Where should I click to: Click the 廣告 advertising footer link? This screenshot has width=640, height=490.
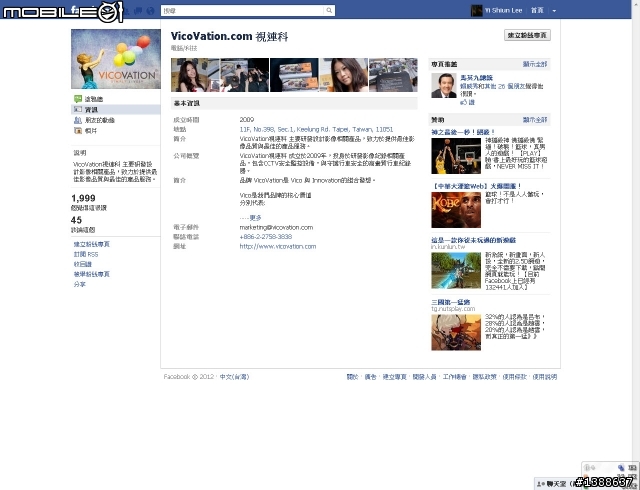click(370, 376)
